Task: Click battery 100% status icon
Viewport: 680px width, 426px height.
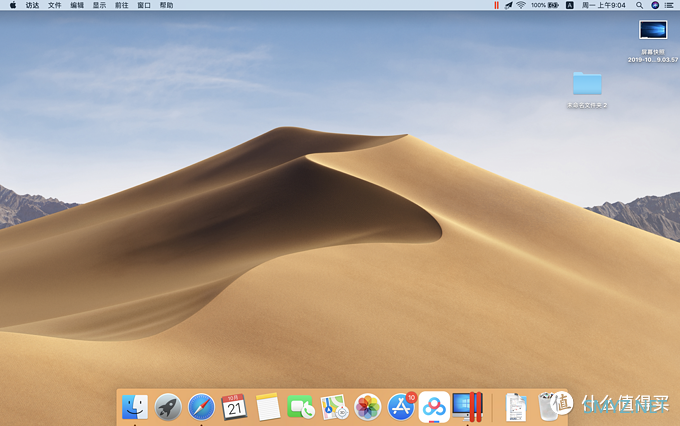Action: coord(545,5)
